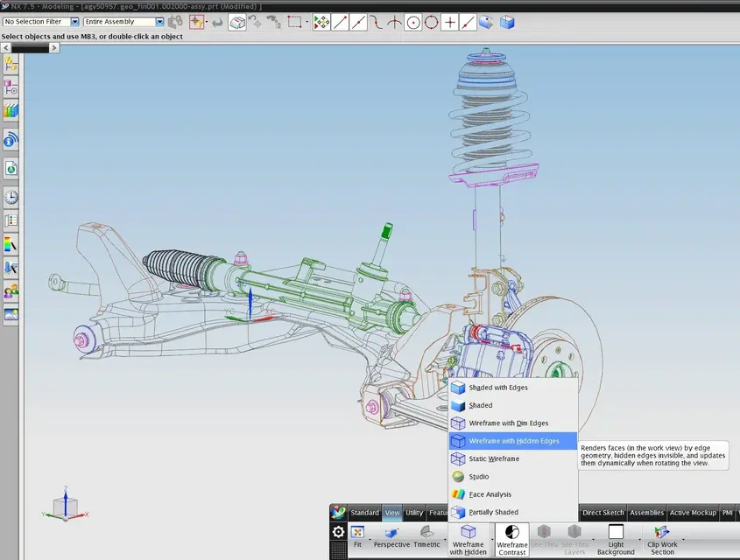Switch to the View toolbar tab
Image resolution: width=740 pixels, height=560 pixels.
coord(391,513)
